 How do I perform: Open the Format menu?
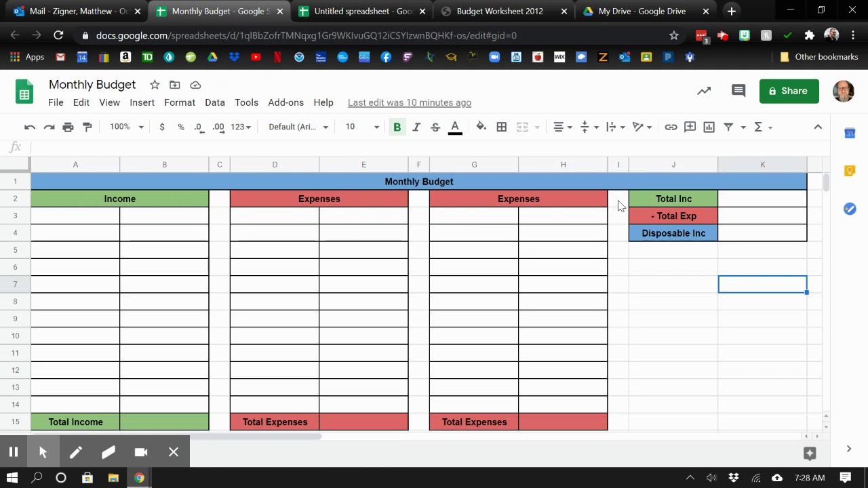click(x=180, y=102)
